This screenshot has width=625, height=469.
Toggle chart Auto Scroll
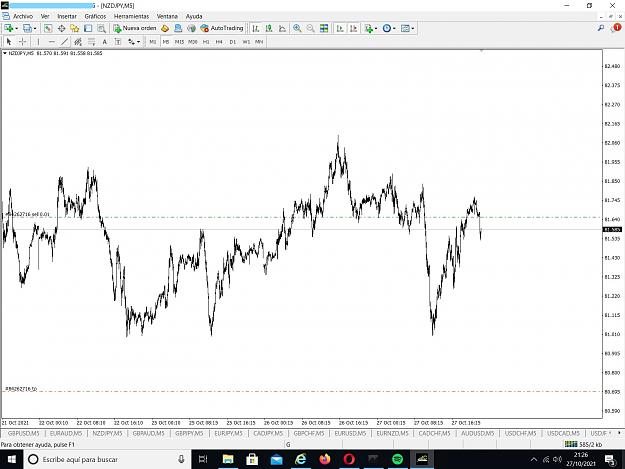click(340, 28)
